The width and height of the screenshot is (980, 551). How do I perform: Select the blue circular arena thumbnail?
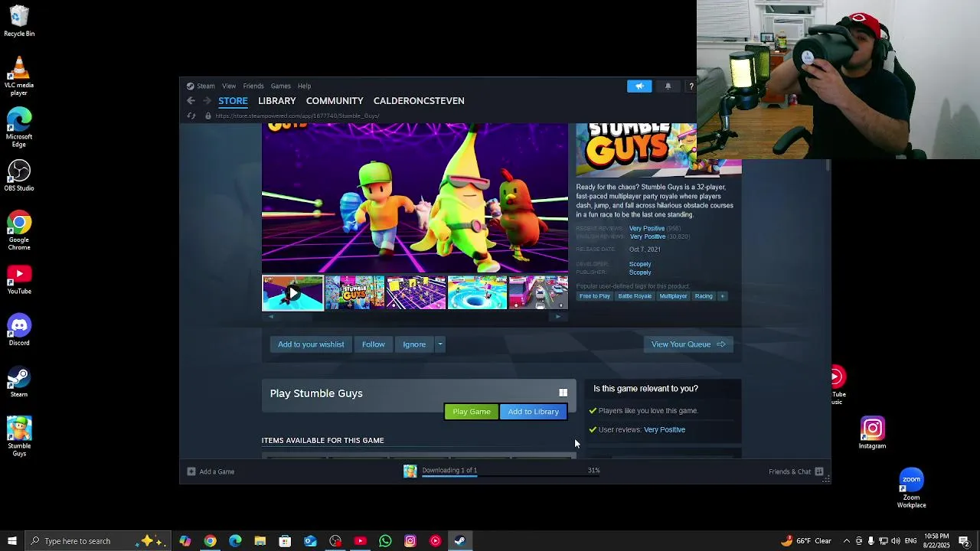pyautogui.click(x=477, y=293)
